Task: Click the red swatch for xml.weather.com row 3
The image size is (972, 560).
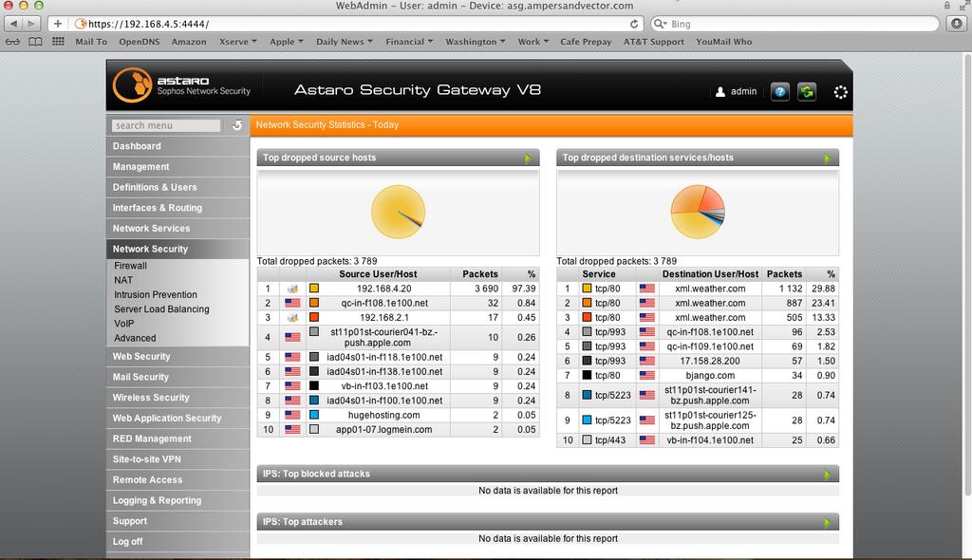Action: tap(587, 318)
